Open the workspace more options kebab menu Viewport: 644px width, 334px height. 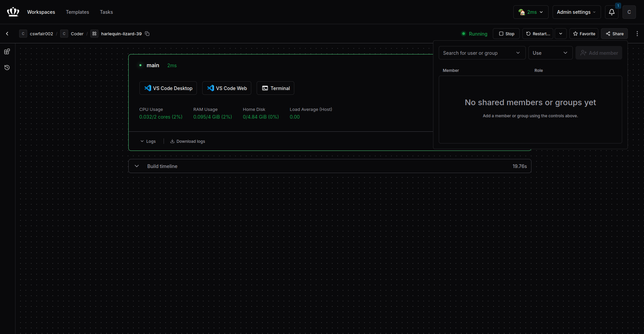tap(637, 34)
